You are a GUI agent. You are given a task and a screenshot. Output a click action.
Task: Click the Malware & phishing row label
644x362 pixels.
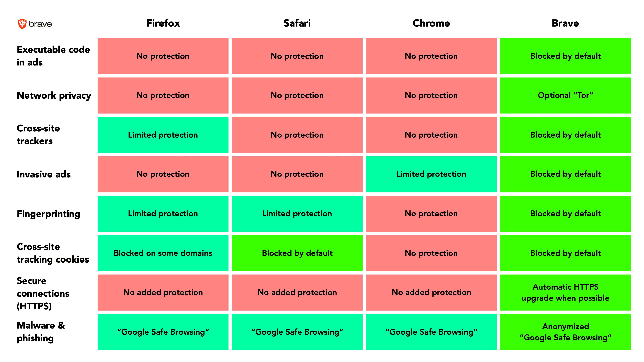[x=41, y=332]
